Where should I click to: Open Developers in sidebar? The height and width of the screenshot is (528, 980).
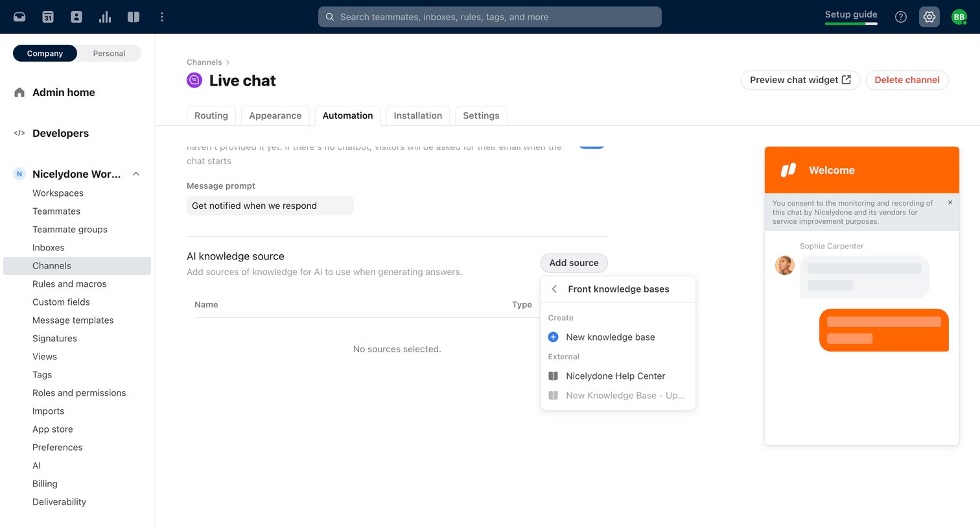pyautogui.click(x=60, y=134)
